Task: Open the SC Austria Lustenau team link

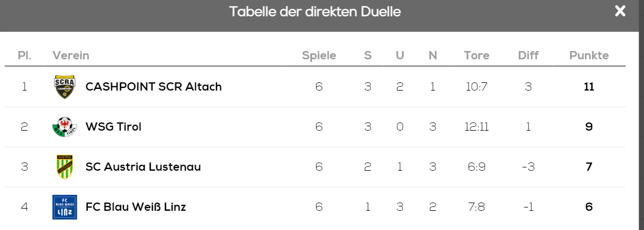Action: pyautogui.click(x=143, y=167)
